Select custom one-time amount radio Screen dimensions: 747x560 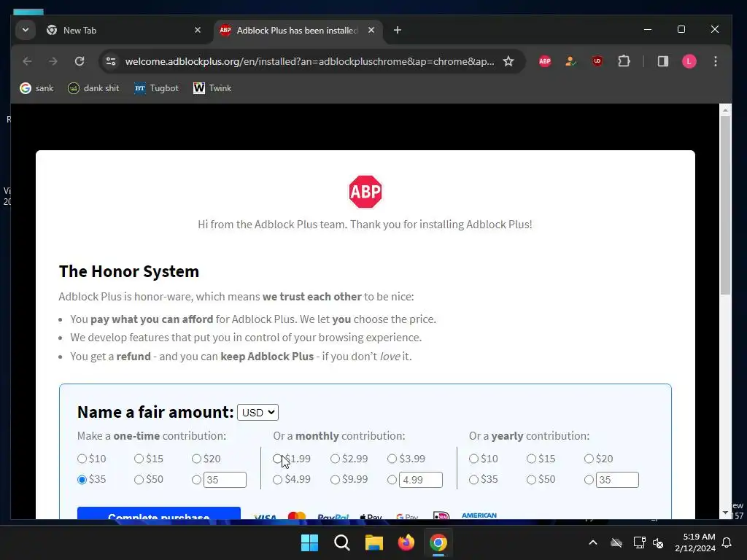click(x=196, y=480)
